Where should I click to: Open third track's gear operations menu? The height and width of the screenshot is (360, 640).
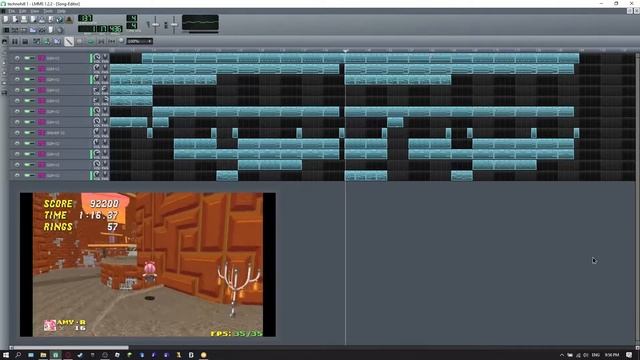click(17, 79)
